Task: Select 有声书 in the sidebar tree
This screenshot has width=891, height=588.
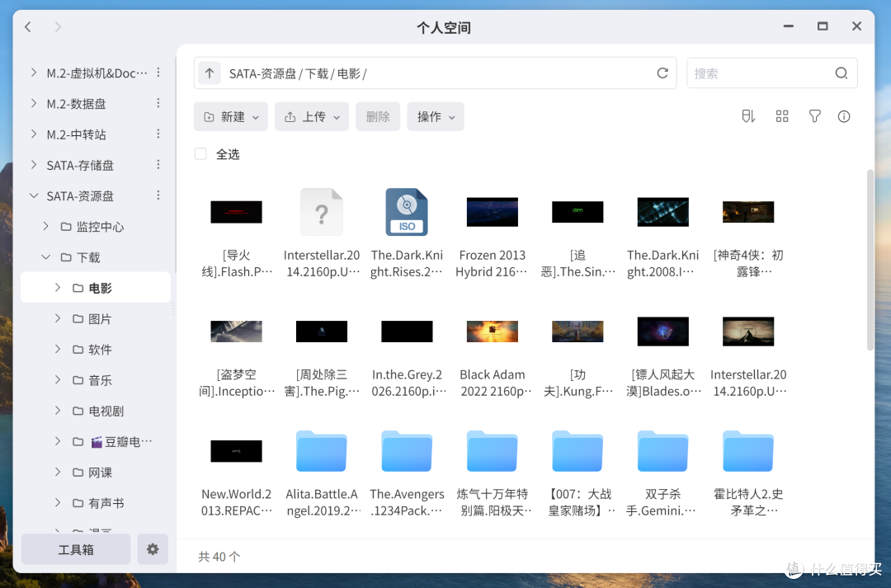Action: (x=106, y=503)
